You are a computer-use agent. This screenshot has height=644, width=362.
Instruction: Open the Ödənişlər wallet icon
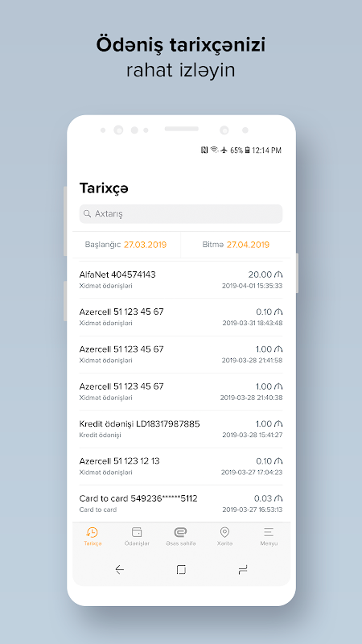click(x=137, y=532)
